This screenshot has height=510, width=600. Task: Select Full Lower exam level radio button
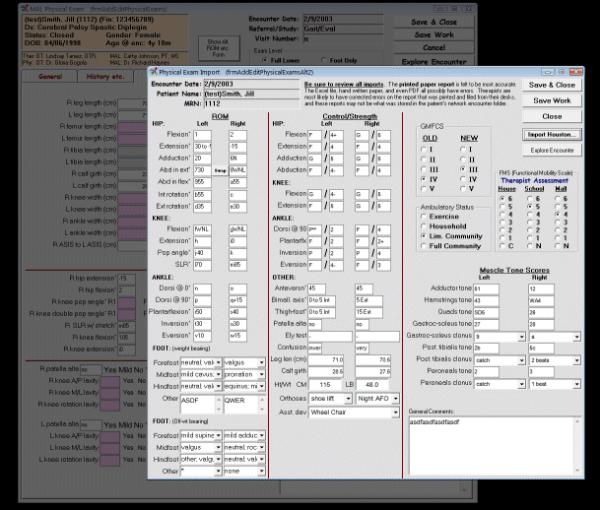264,60
